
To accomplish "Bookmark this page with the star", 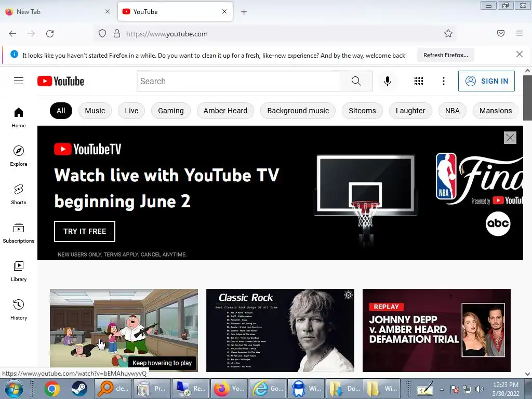I will [448, 33].
